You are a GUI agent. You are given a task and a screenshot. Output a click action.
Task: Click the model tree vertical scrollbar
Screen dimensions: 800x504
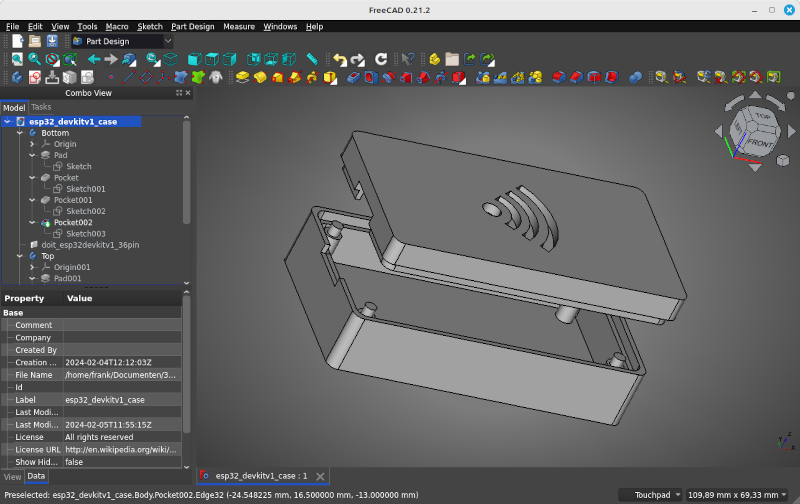tap(186, 170)
